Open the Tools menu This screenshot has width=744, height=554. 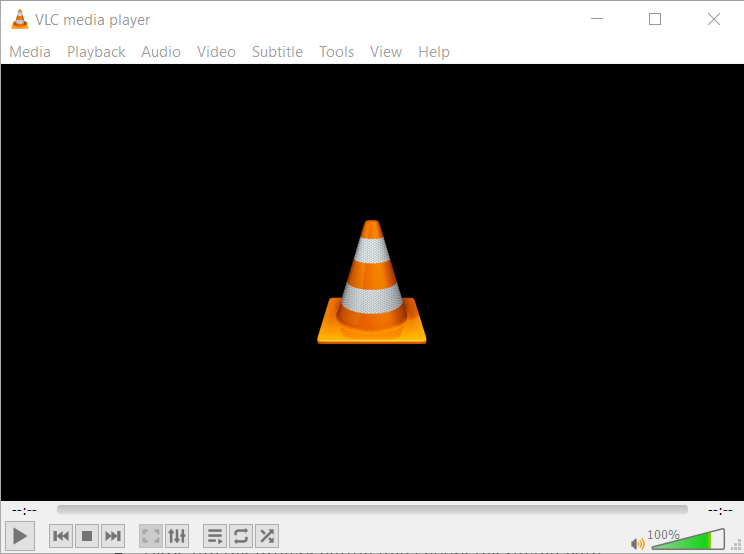[x=336, y=51]
